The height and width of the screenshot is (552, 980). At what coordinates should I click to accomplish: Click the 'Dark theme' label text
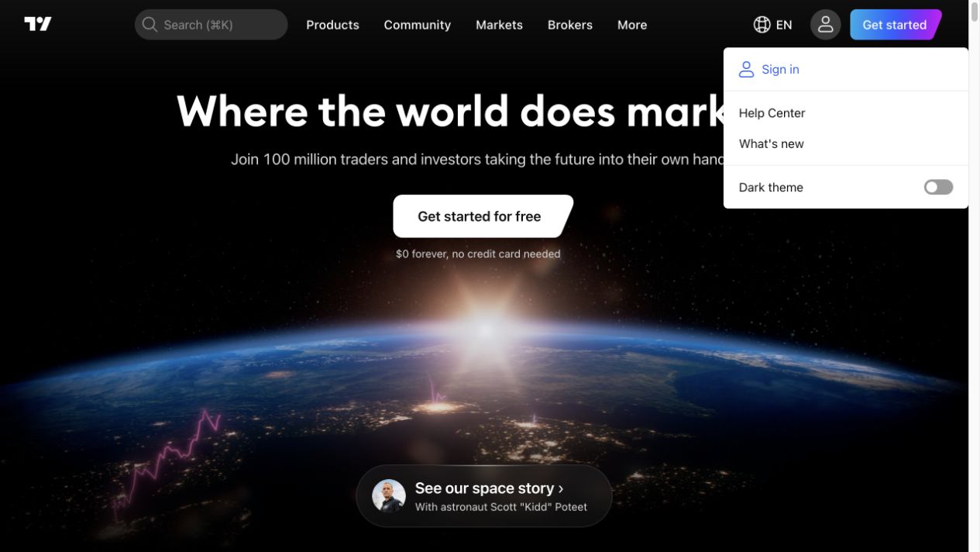coord(771,188)
